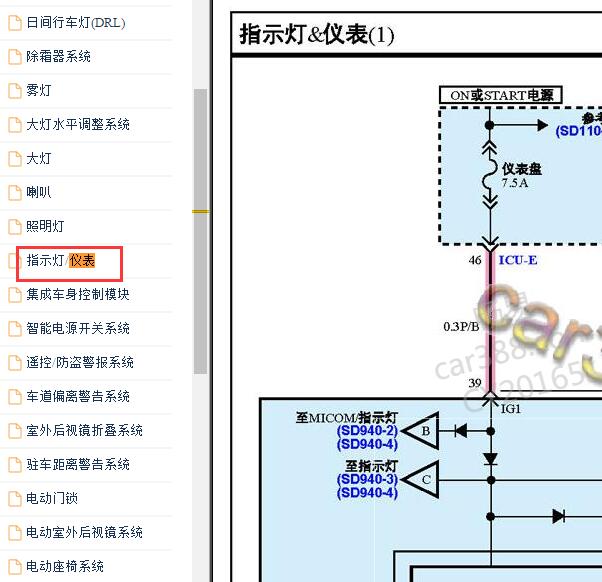Viewport: 602px width, 582px height.
Task: Click connector triangle B in the diagram
Action: coord(420,431)
